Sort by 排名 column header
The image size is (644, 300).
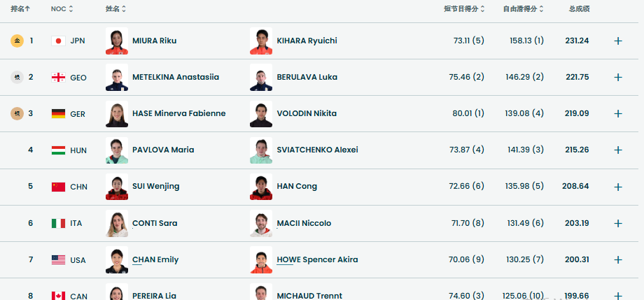point(20,8)
